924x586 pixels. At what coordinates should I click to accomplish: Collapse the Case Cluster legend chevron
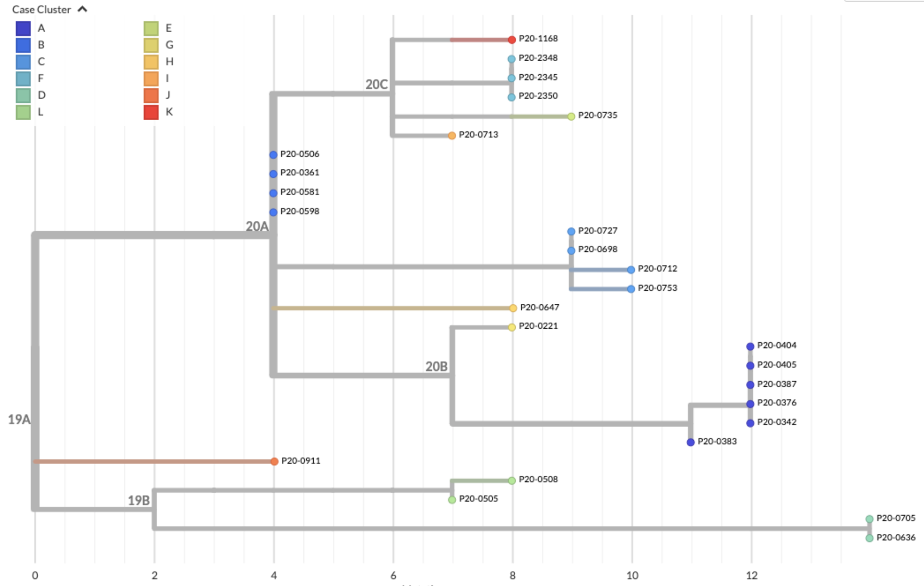point(83,9)
